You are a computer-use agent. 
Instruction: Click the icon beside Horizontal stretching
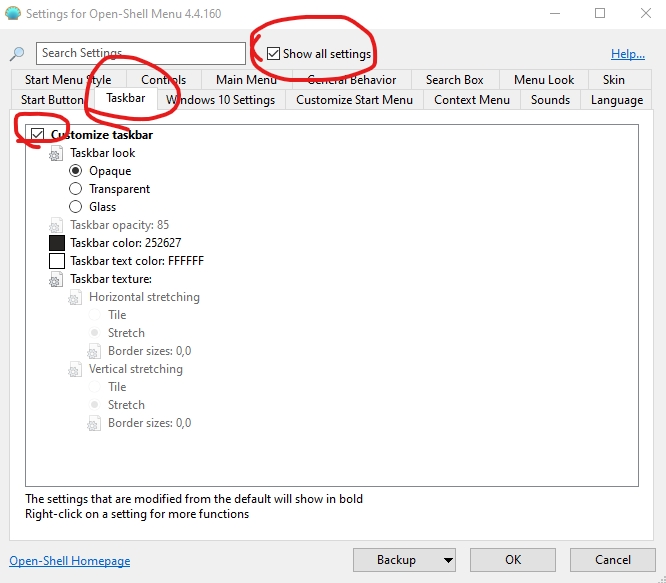coord(75,297)
